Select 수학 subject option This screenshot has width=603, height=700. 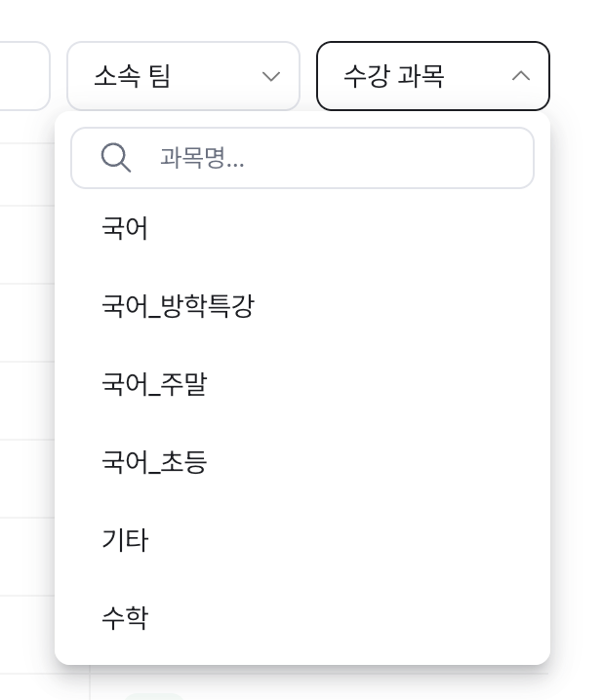pos(302,618)
